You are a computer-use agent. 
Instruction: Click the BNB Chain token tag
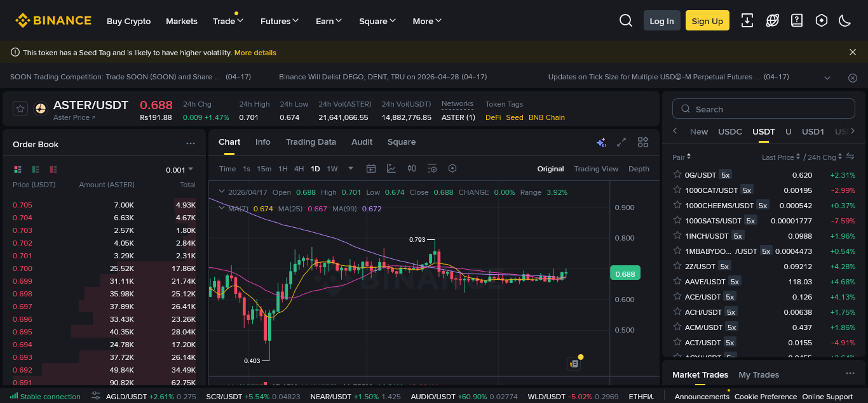pyautogui.click(x=546, y=117)
